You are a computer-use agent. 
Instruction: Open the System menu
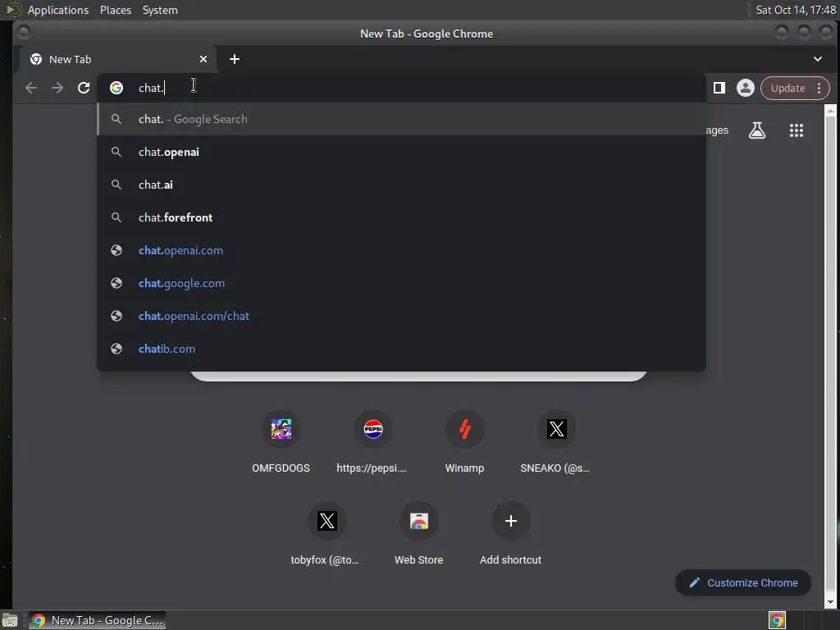160,10
